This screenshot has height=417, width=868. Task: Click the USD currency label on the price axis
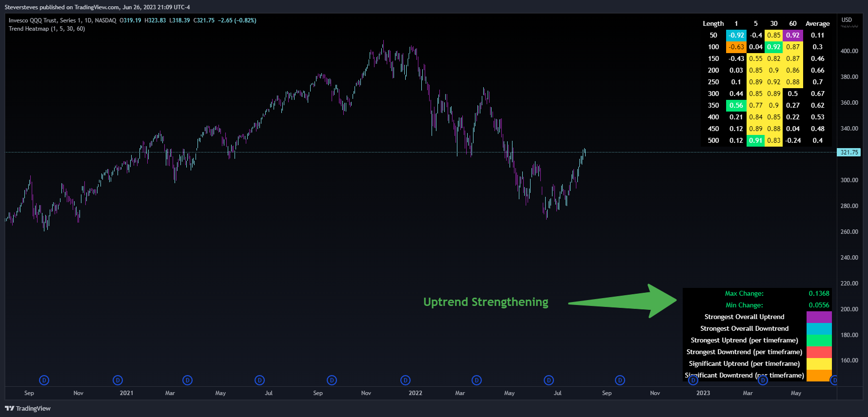coord(847,20)
